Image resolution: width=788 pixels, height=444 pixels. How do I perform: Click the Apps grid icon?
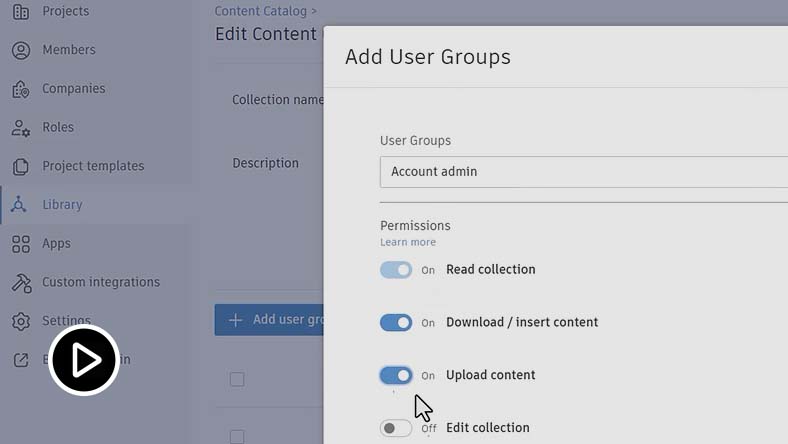click(21, 244)
